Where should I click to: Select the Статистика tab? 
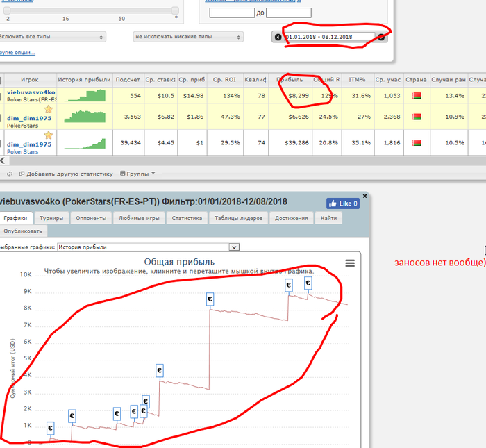point(187,218)
